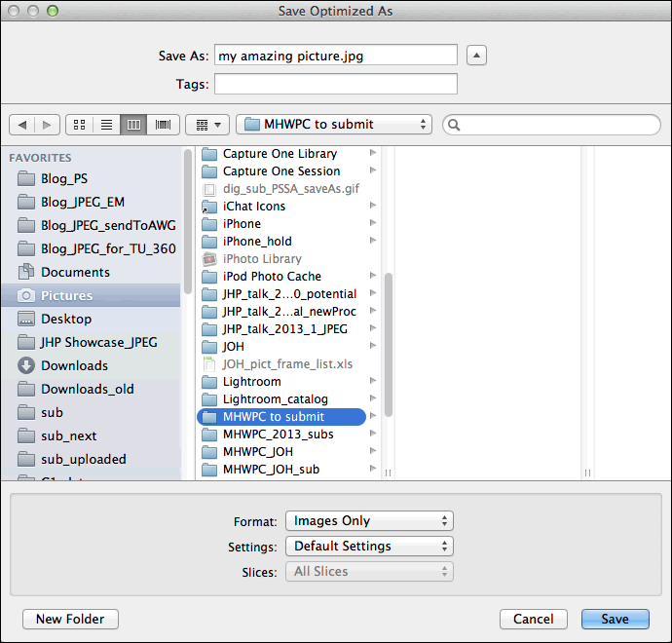This screenshot has width=672, height=643.
Task: Open the MHWPC to submit path dropdown
Action: click(334, 125)
